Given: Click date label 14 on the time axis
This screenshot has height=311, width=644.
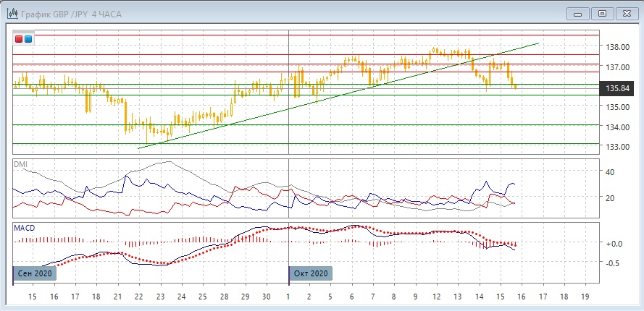Looking at the screenshot, I should pyautogui.click(x=480, y=297).
